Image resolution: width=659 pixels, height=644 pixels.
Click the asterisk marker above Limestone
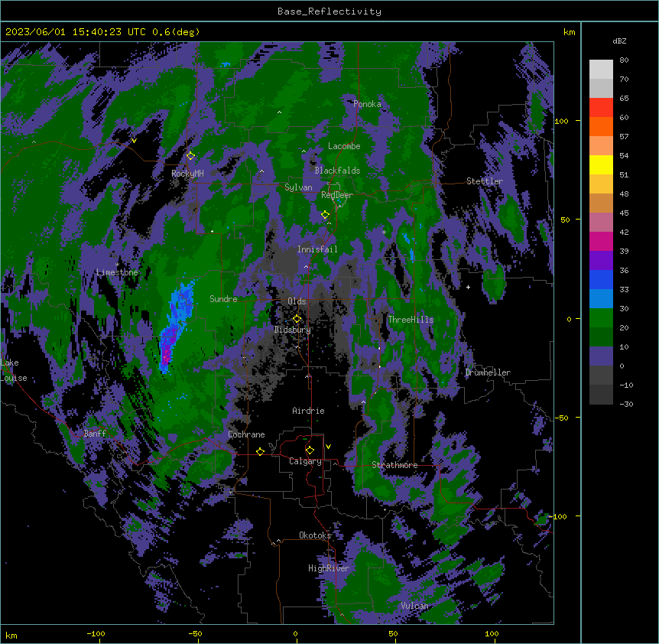117,265
